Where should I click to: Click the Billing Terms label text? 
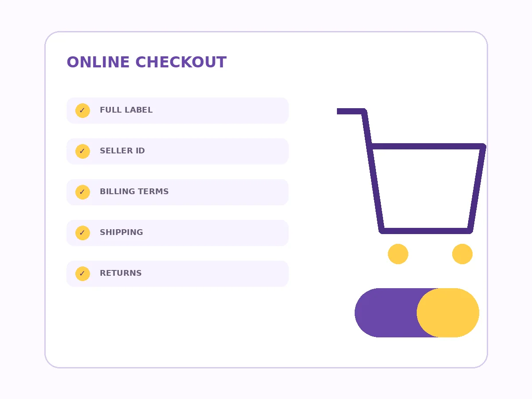coord(134,192)
